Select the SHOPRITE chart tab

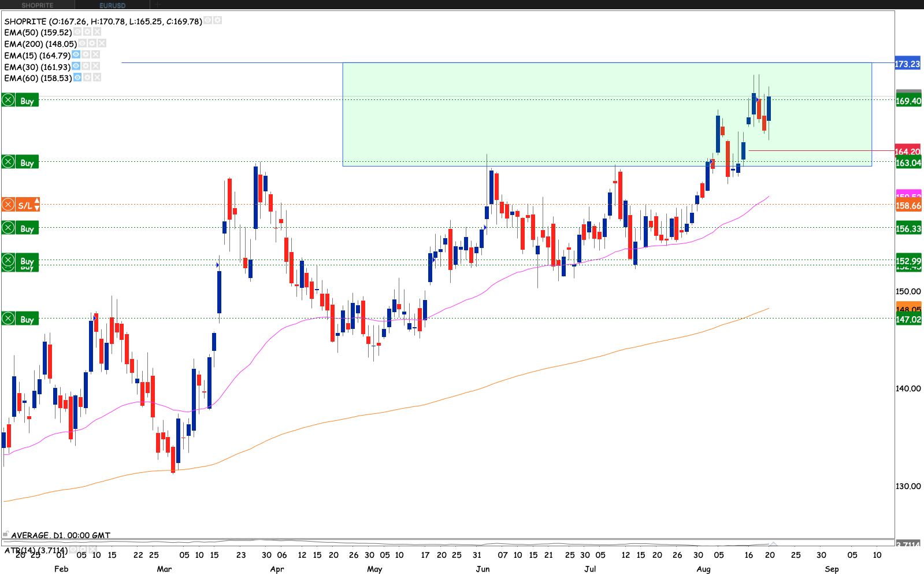pyautogui.click(x=38, y=5)
